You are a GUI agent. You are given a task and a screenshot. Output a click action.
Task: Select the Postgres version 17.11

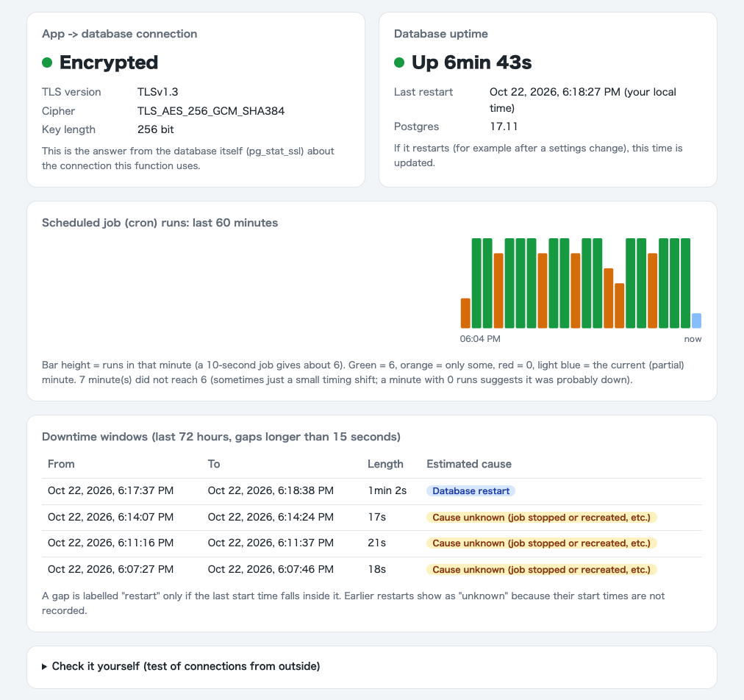point(504,126)
